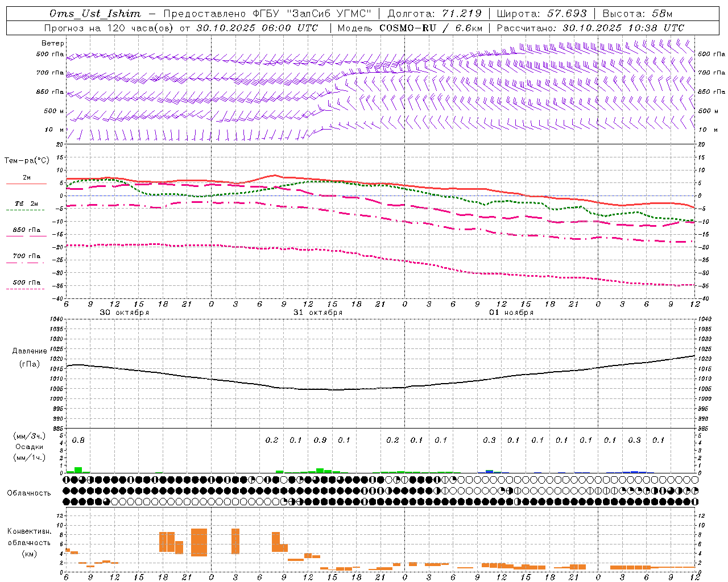Click the text Предоставлено ФГБУ "ЗапСиб УГМС"
Viewport: 728px width, 582px height.
coord(267,14)
